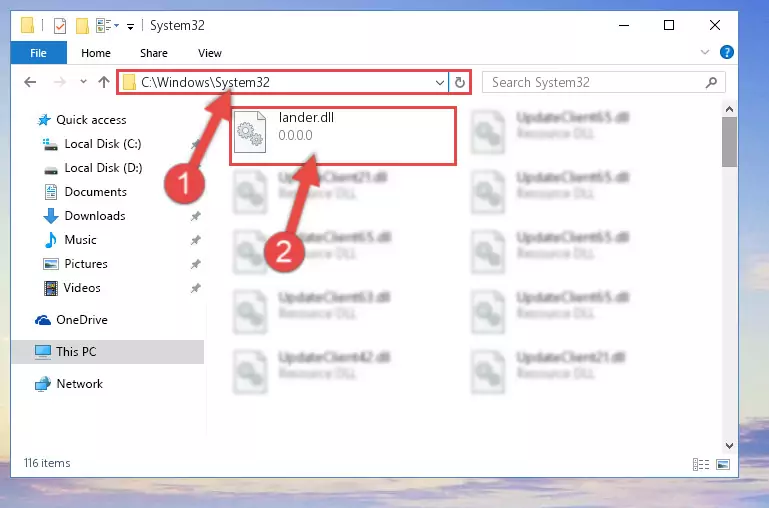The width and height of the screenshot is (769, 508).
Task: Expand the ribbon with the chevron
Action: [705, 52]
